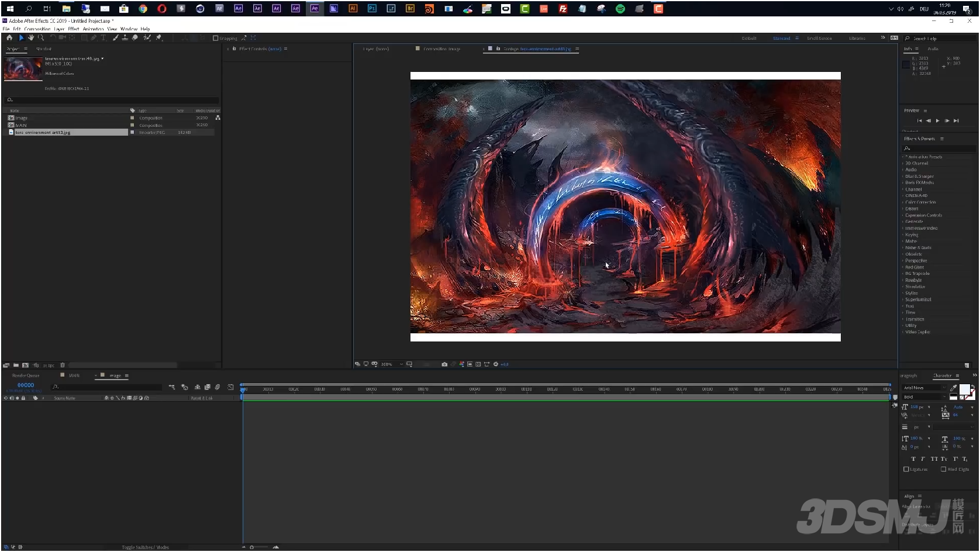Click the Project panel search field

tap(112, 100)
